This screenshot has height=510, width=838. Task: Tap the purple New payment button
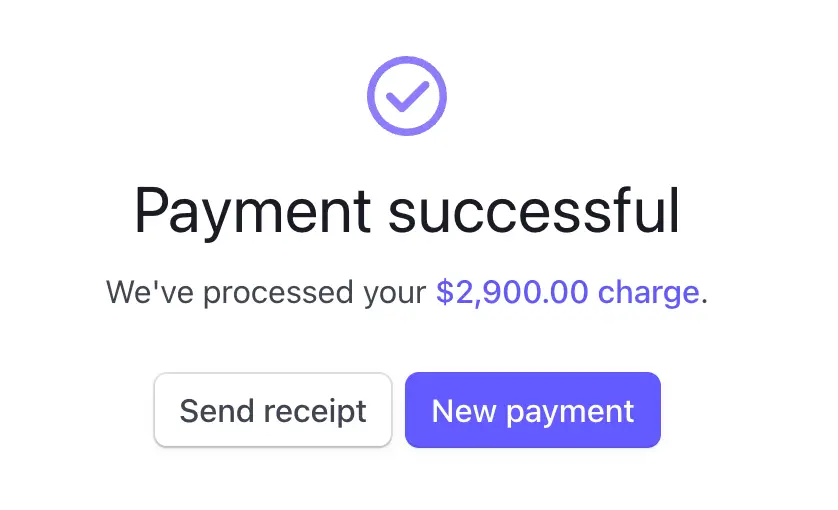click(532, 410)
